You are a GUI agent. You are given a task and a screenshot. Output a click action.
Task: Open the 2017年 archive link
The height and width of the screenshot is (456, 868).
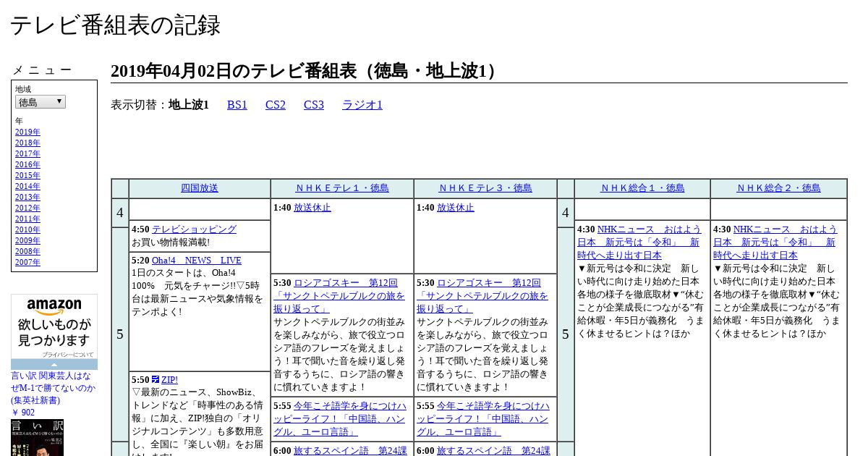point(27,154)
